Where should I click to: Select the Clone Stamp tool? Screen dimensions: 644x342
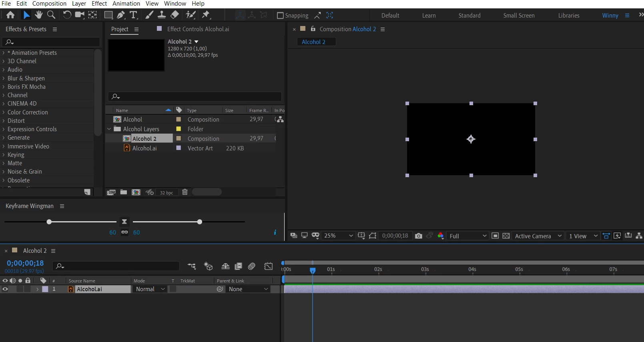[162, 15]
